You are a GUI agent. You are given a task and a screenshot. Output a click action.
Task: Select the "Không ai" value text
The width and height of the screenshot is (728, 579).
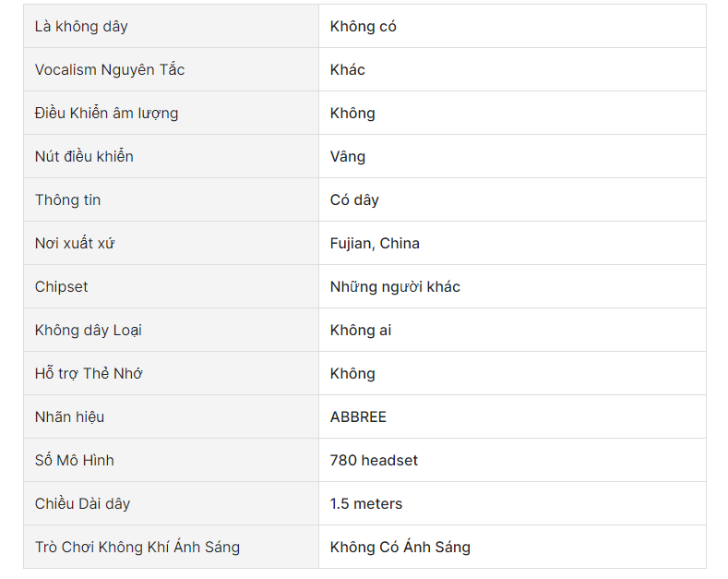click(361, 331)
